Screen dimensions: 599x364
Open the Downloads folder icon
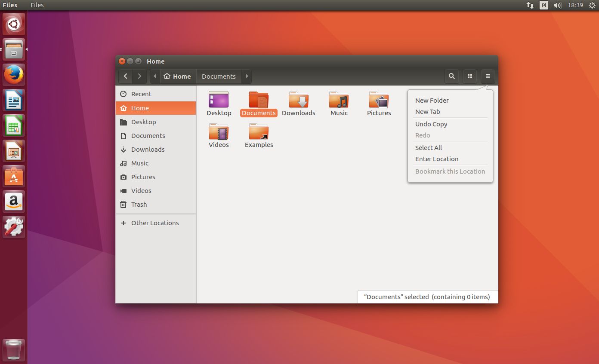[298, 101]
